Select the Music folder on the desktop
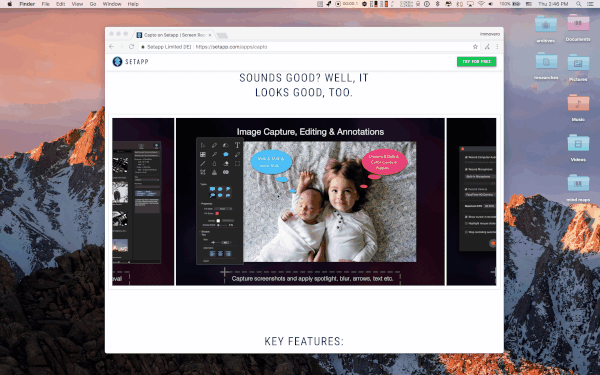Image resolution: width=600 pixels, height=375 pixels. pos(578,108)
